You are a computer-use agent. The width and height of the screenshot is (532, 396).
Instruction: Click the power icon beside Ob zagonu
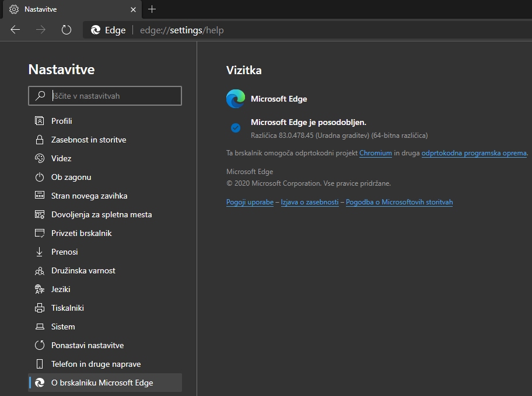pos(40,177)
